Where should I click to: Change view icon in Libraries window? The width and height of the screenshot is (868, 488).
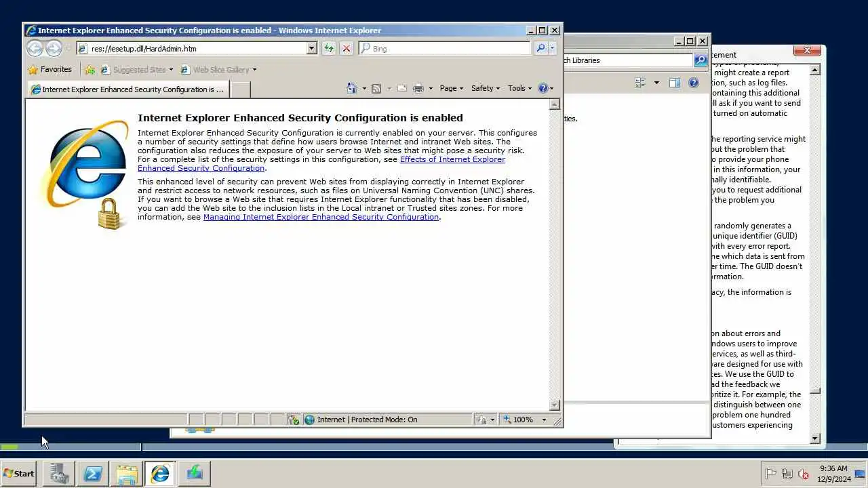pyautogui.click(x=640, y=83)
